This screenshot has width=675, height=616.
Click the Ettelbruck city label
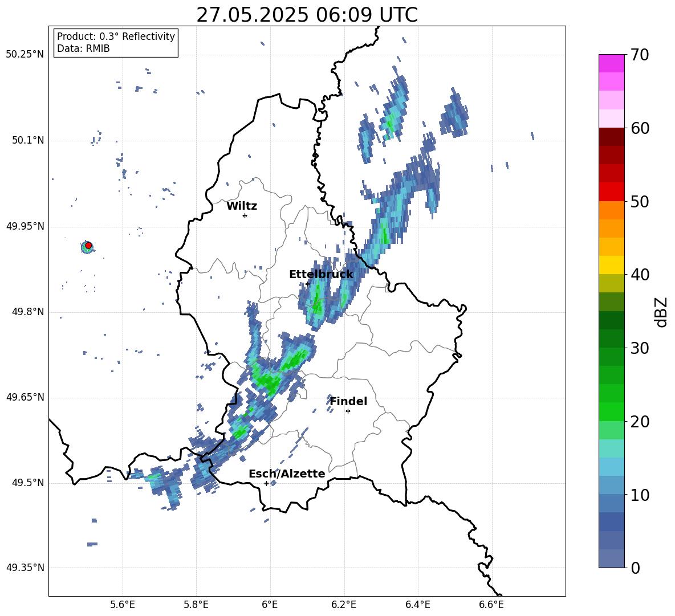coord(321,275)
